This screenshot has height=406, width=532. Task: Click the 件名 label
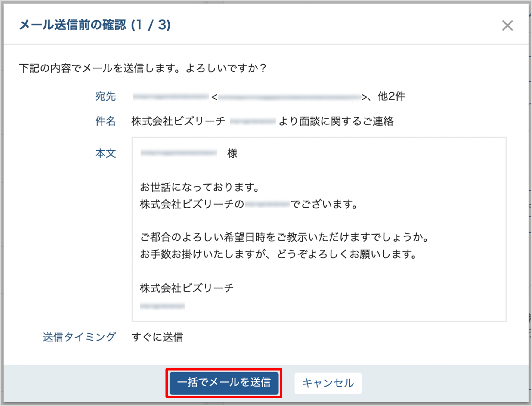(105, 121)
